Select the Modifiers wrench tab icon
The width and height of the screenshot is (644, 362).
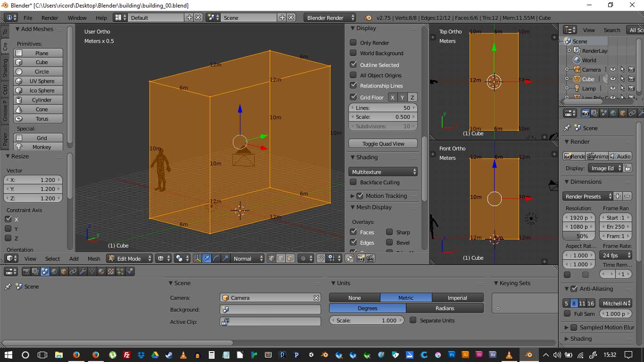(x=83, y=271)
